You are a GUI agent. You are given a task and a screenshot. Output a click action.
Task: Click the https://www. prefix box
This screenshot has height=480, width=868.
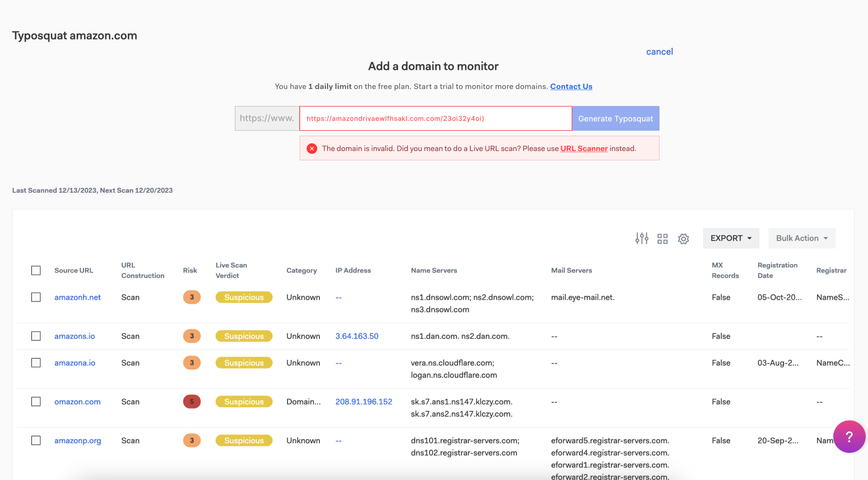267,118
